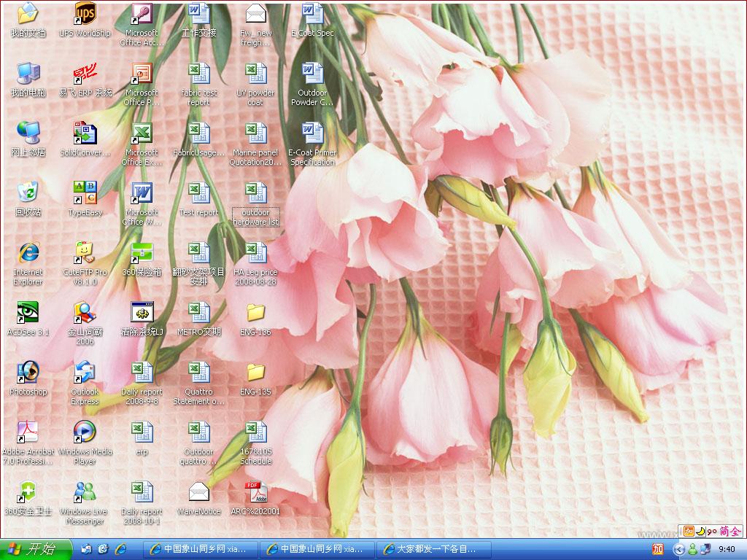Click the TypeEasy desktop icon
The image size is (747, 560).
click(85, 199)
